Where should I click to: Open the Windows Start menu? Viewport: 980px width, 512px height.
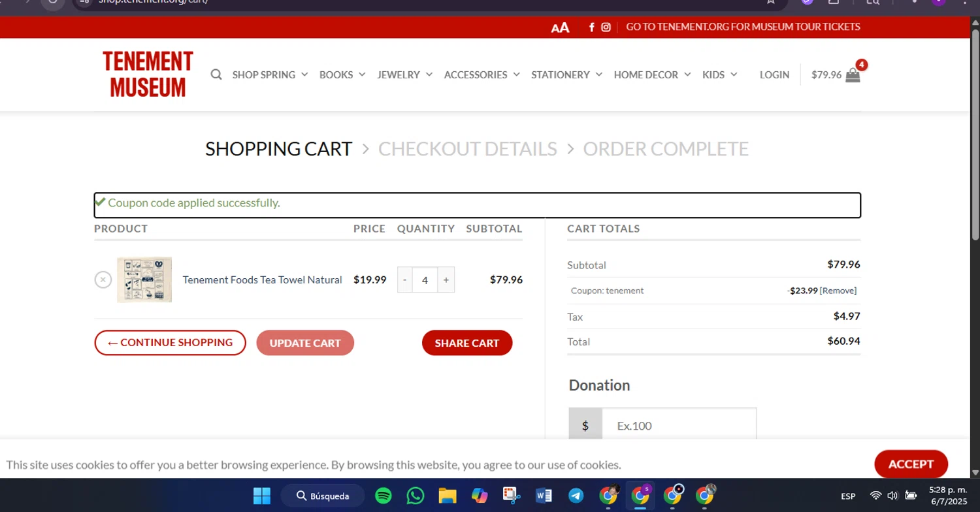click(262, 496)
